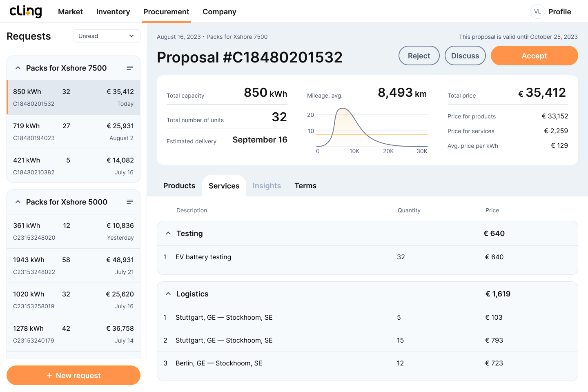588x392 pixels.
Task: Click the Avg. price per kWh value
Action: pos(559,145)
